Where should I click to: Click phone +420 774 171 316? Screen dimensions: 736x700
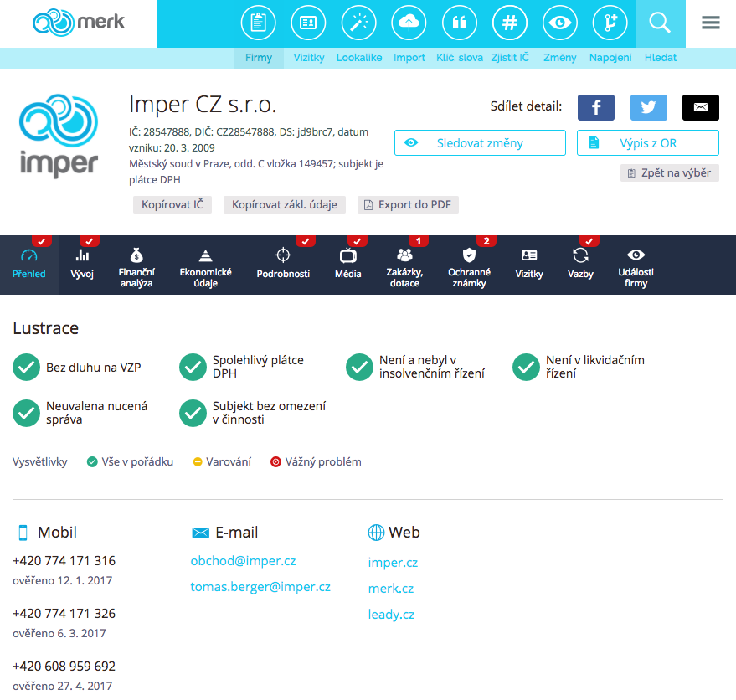pyautogui.click(x=64, y=560)
